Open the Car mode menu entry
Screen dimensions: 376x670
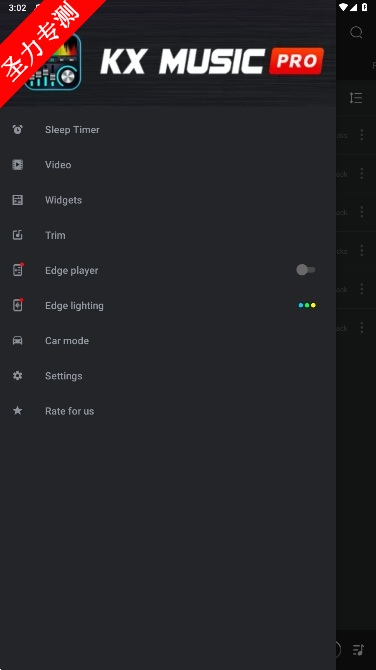168,341
